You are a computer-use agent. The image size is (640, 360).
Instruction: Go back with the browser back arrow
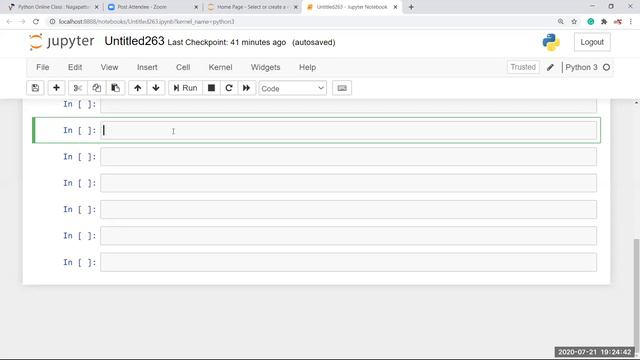[9, 22]
